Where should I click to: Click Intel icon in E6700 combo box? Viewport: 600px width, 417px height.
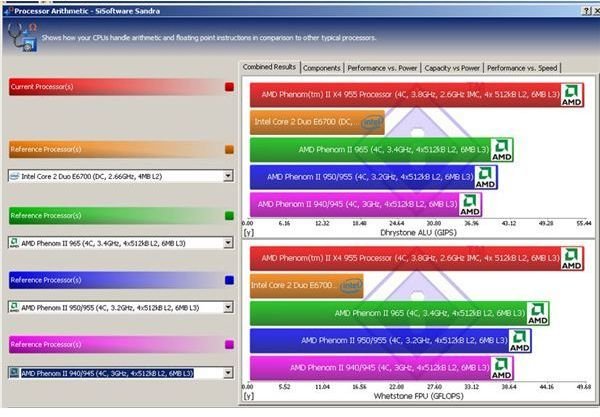pos(15,176)
